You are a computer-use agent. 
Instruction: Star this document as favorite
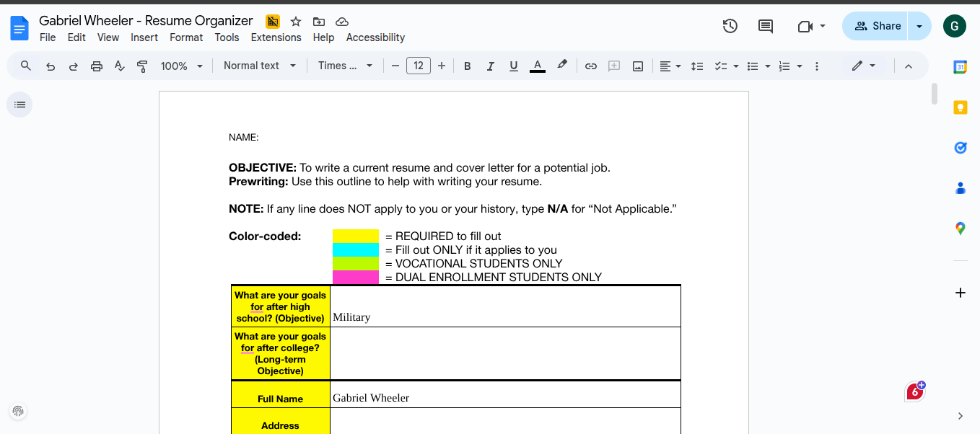coord(296,22)
